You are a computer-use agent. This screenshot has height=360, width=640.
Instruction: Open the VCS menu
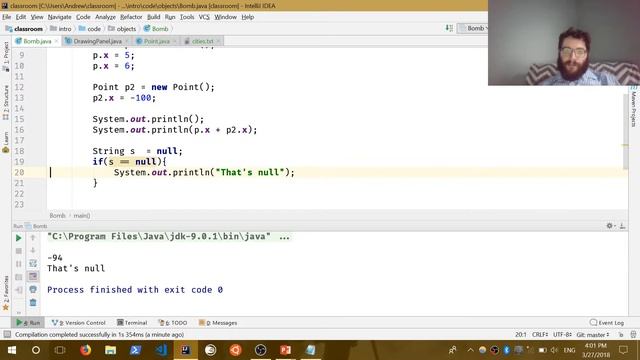point(204,17)
